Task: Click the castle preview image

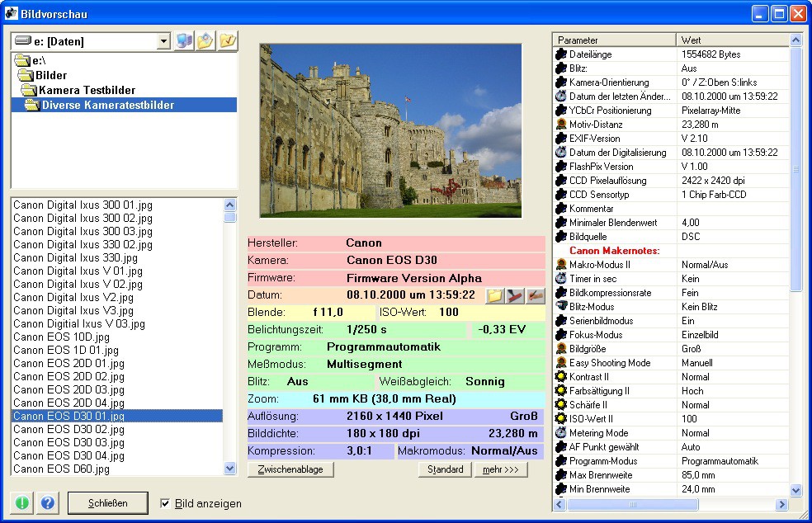Action: (x=390, y=130)
